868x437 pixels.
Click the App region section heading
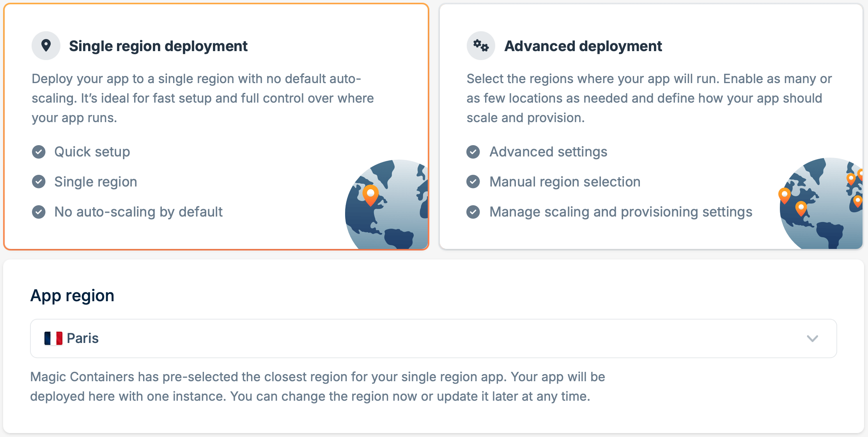click(73, 296)
